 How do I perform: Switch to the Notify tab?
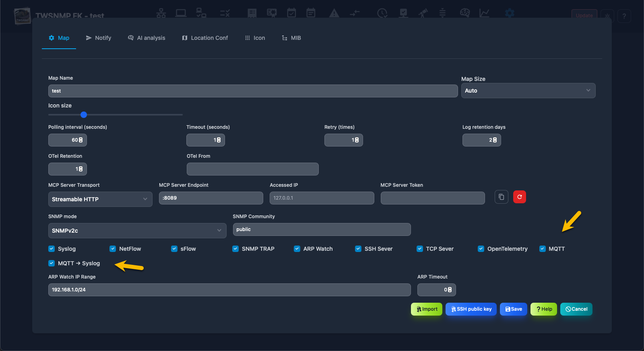point(99,38)
